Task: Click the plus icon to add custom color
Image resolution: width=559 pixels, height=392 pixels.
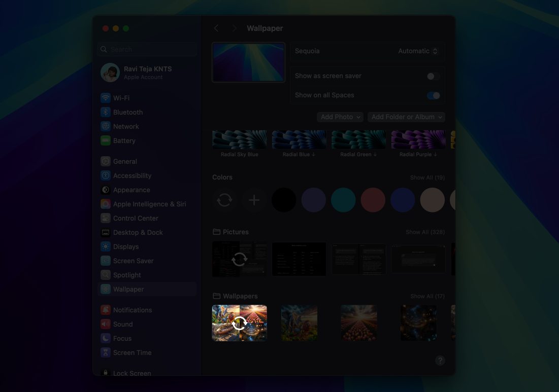Action: coord(254,200)
